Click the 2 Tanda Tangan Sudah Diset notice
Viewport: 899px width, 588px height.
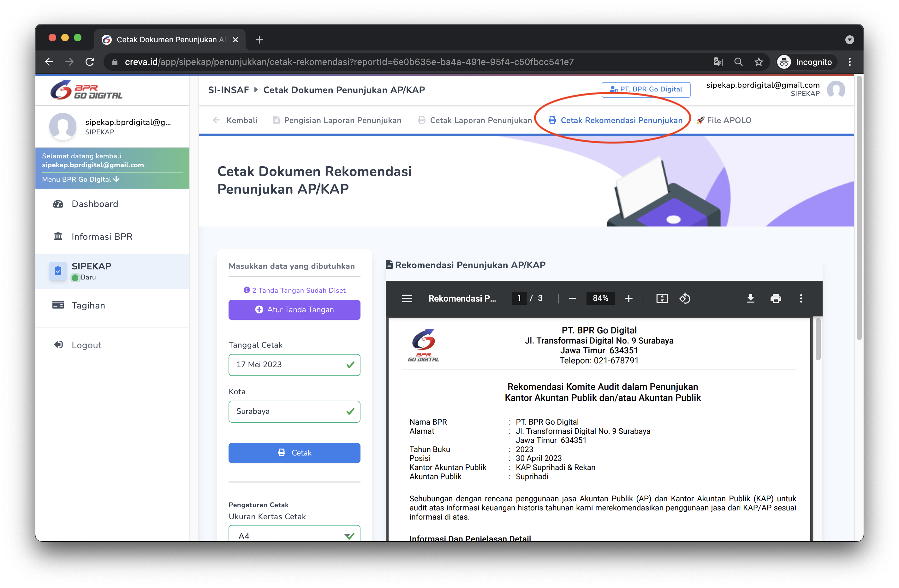click(x=295, y=290)
